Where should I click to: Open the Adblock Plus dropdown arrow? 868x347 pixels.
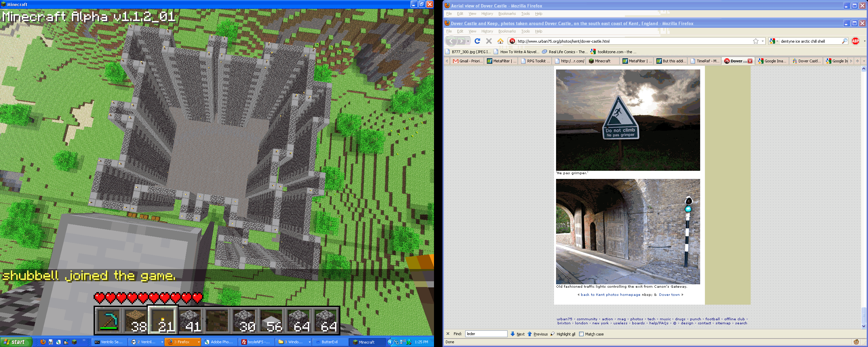864,41
